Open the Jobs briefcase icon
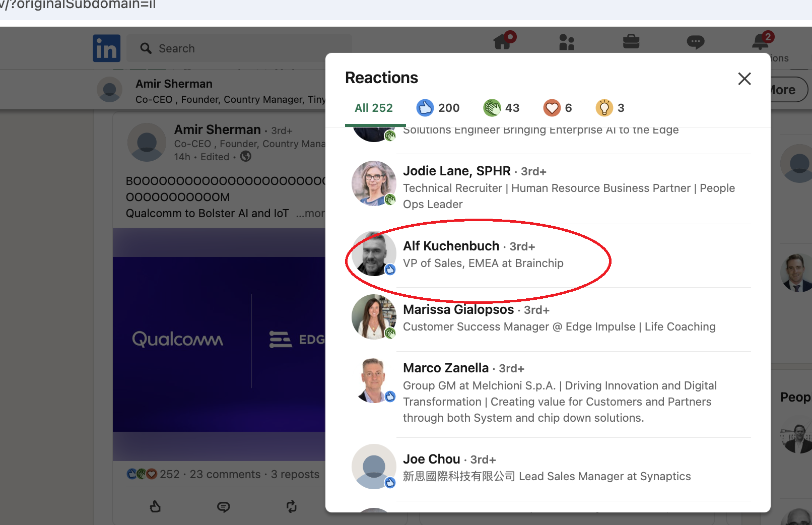 pyautogui.click(x=631, y=41)
